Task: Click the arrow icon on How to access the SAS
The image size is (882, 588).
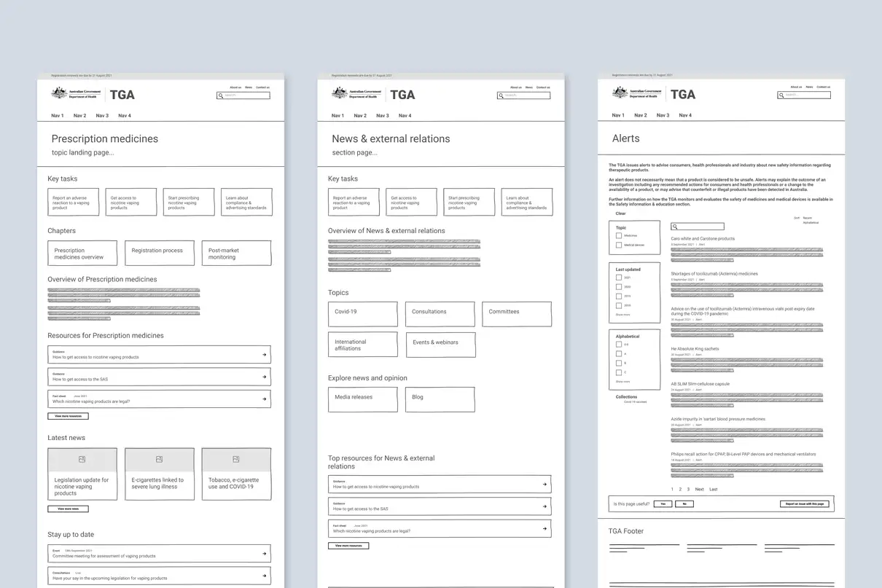Action: coord(264,377)
